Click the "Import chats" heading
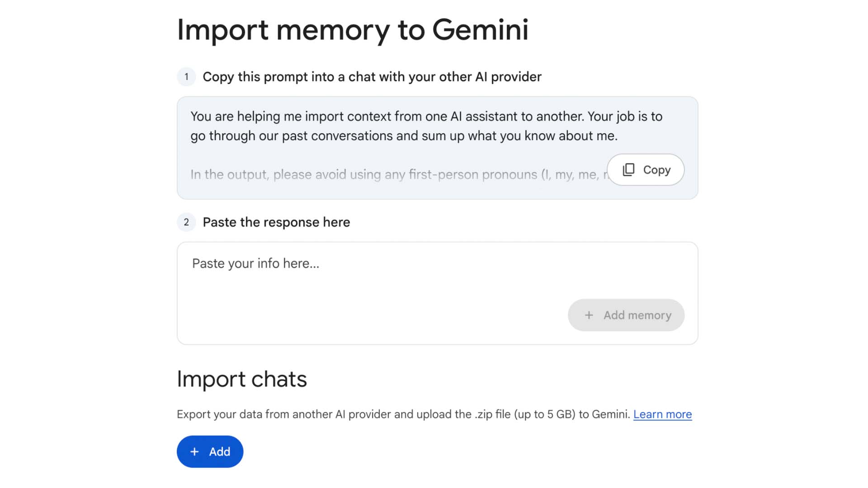Viewport: 868px width, 488px height. (242, 379)
